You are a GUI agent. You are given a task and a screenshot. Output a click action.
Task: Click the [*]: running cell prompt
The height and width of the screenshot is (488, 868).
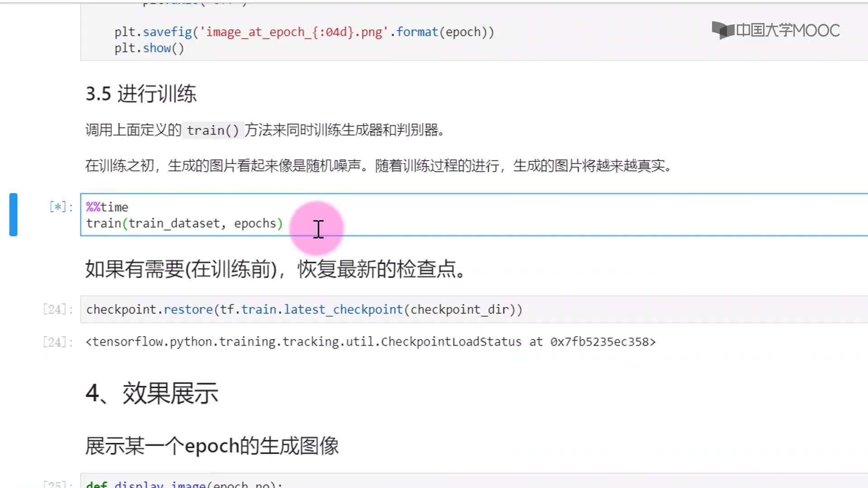pyautogui.click(x=61, y=207)
